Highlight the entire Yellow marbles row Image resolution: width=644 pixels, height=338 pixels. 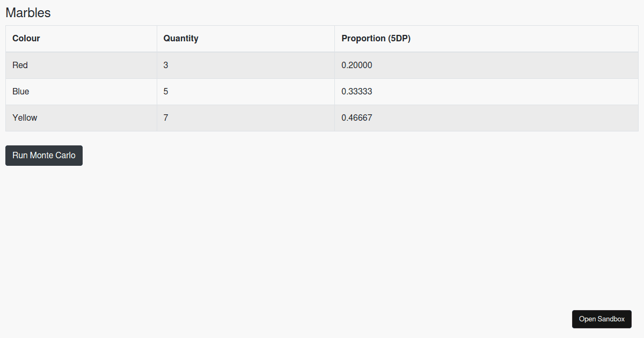tap(483, 118)
